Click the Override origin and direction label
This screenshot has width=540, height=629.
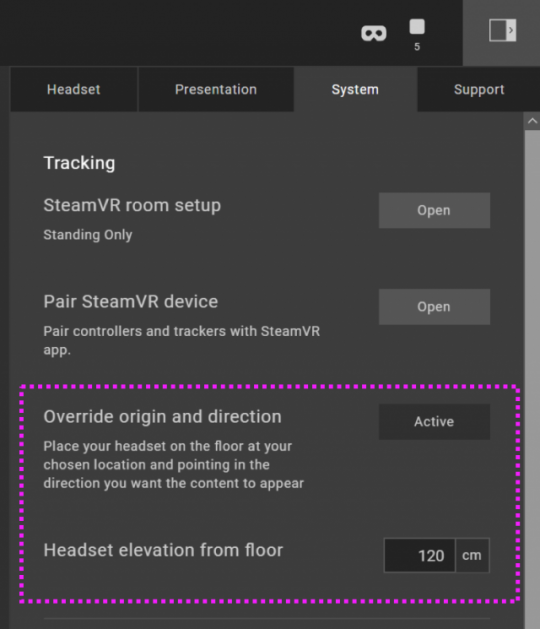pos(162,417)
